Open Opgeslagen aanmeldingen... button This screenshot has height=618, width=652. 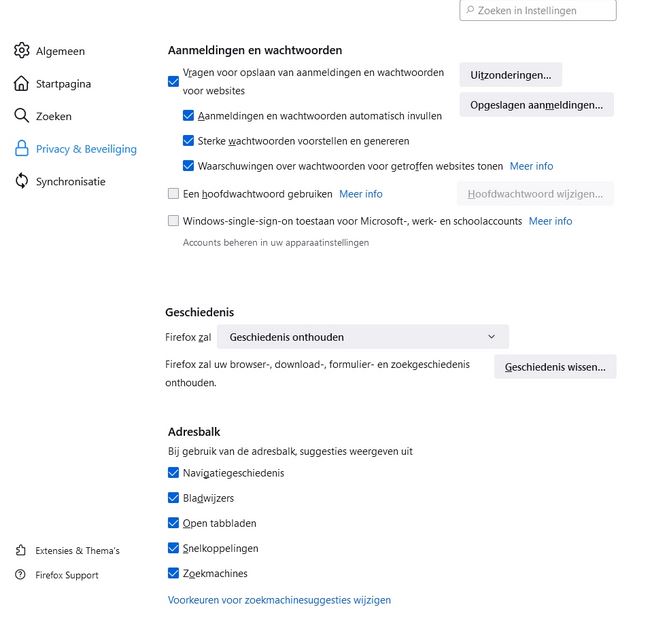[x=536, y=104]
